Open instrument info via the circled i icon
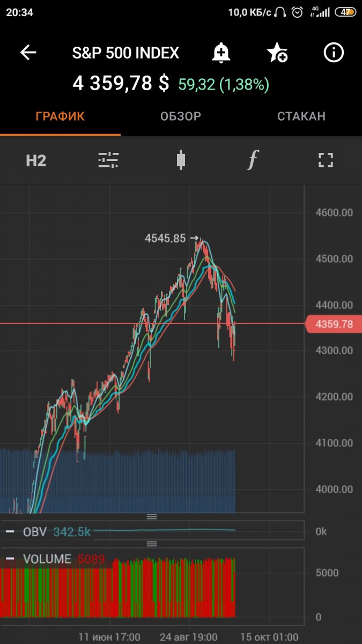 coord(334,53)
